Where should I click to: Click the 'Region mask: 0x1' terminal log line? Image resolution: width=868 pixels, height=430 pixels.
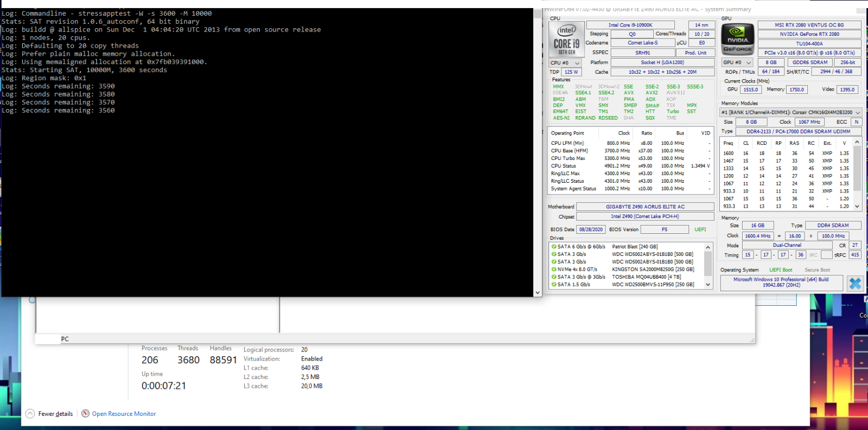coord(44,78)
